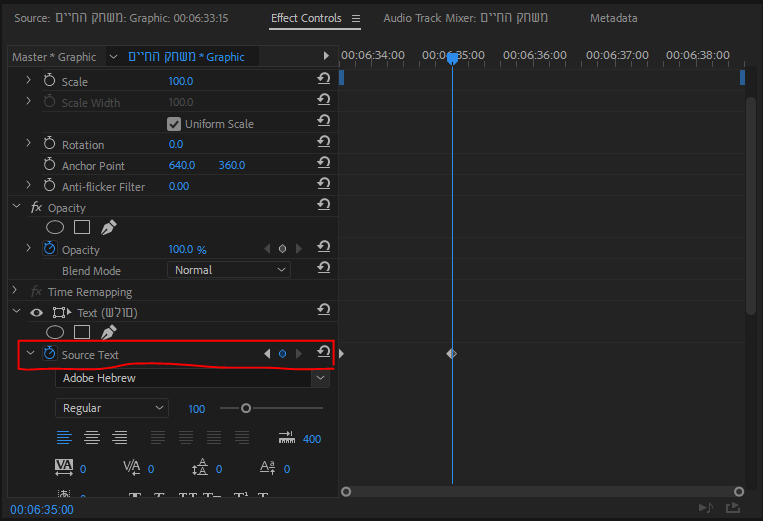Open the Master Graphic clip dropdown arrow
The width and height of the screenshot is (763, 521).
[113, 57]
